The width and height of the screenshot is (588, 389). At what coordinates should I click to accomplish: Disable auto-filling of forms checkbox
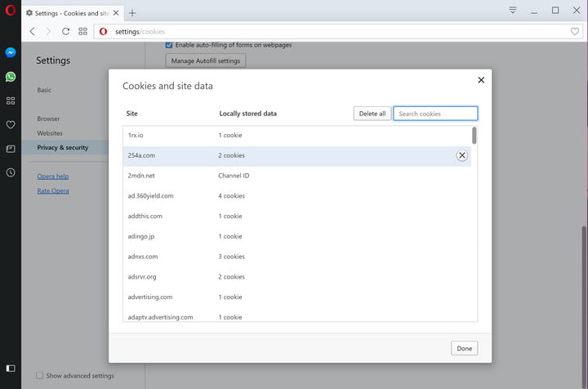(x=169, y=45)
